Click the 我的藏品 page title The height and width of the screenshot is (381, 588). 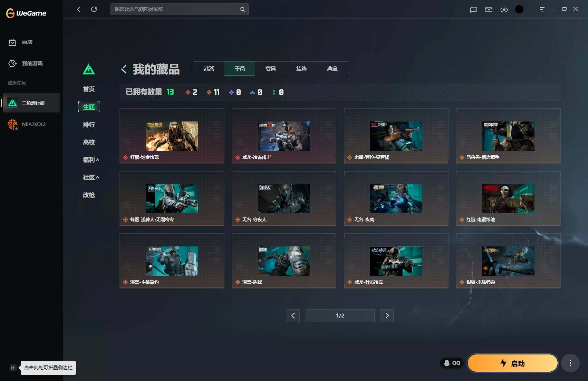pos(156,69)
